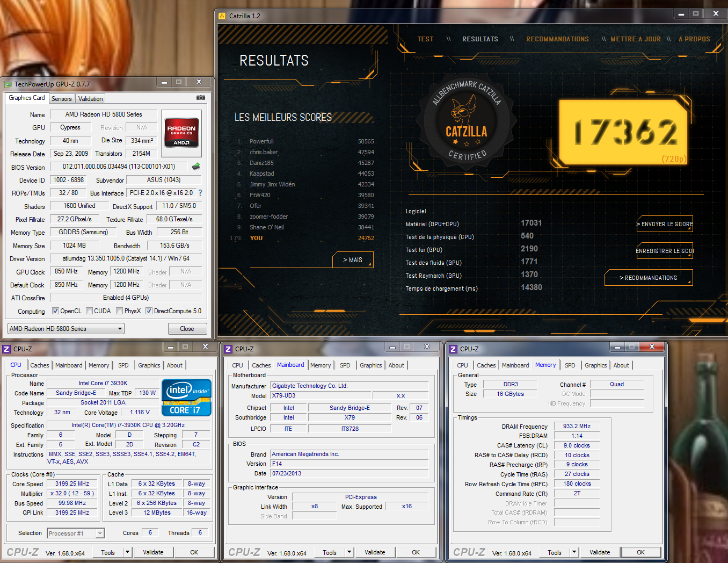Click the > RECOMMANDATIONS button in results

coord(649,278)
